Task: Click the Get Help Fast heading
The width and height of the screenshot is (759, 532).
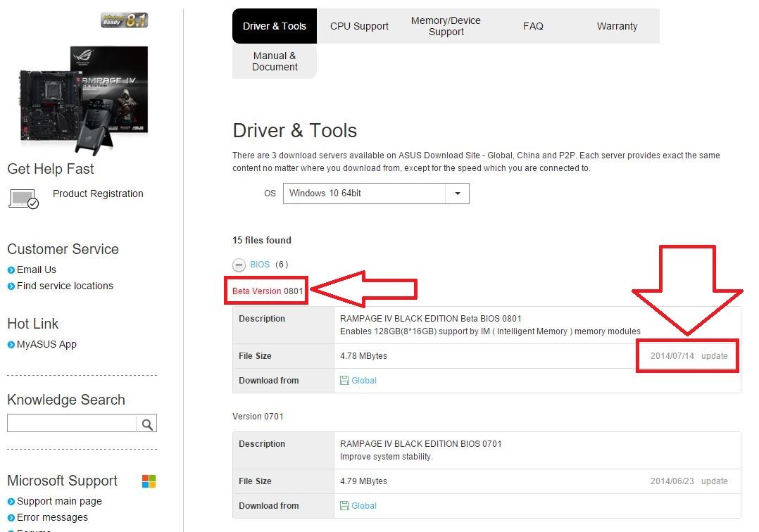Action: coord(51,169)
